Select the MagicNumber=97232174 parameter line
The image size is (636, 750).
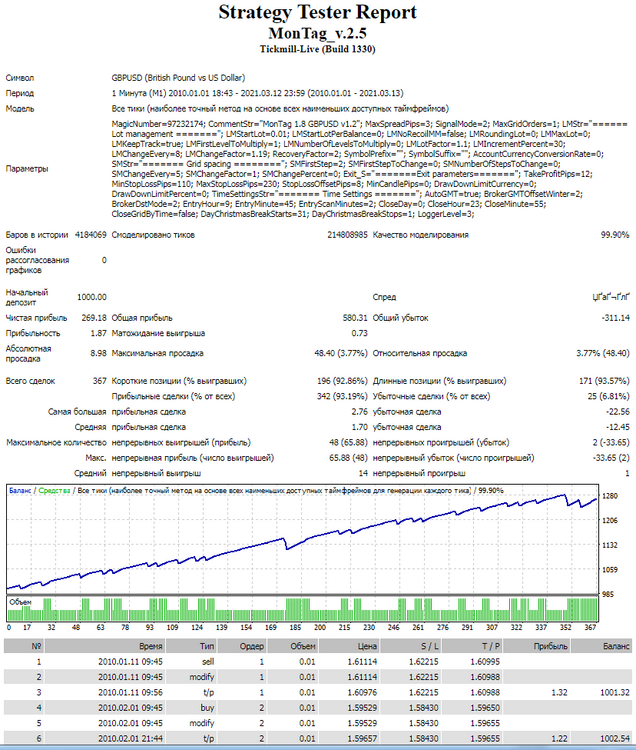click(369, 124)
